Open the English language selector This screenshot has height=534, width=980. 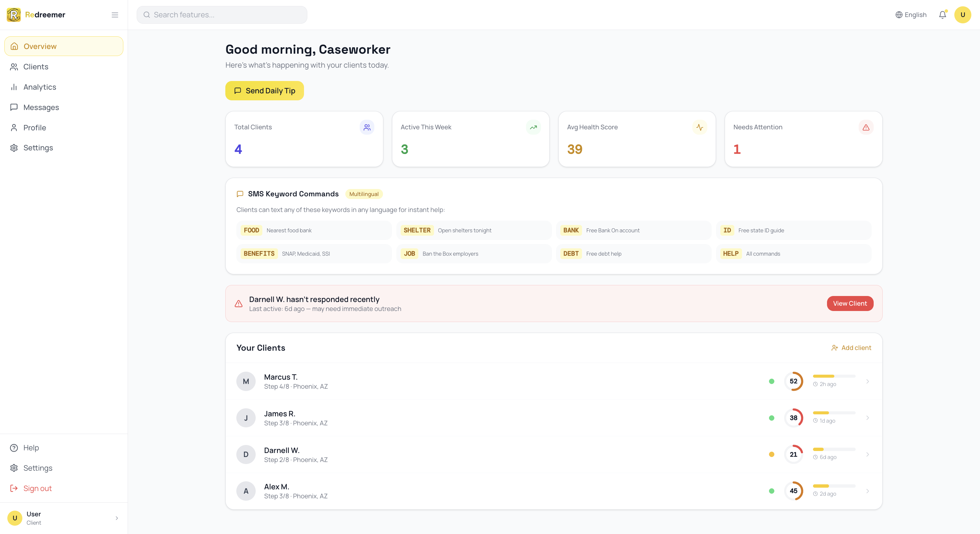tap(911, 15)
